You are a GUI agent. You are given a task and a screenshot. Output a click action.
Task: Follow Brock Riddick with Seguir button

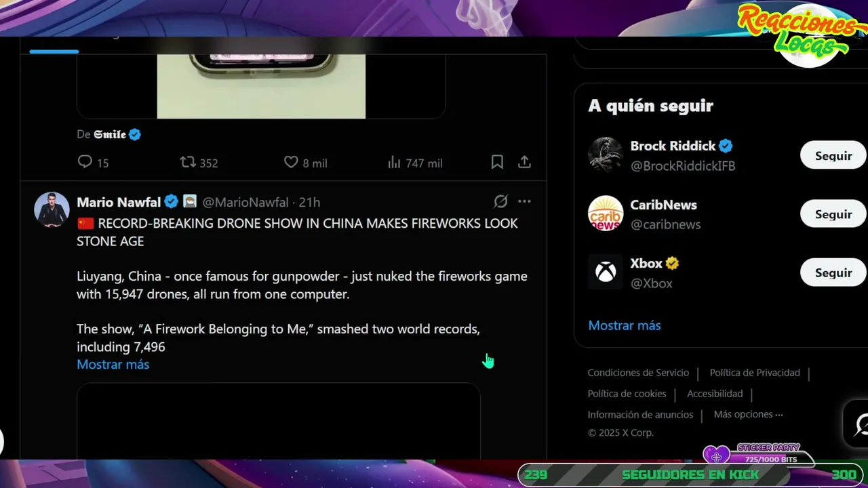tap(833, 155)
